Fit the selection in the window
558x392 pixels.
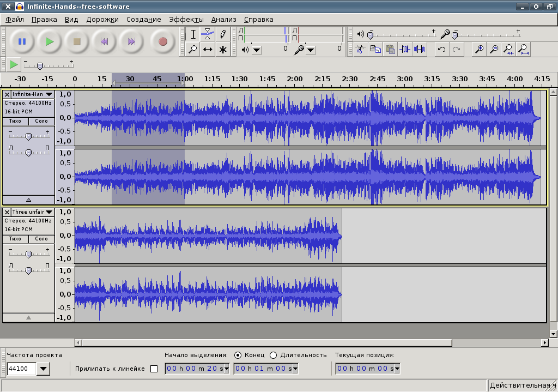(x=508, y=49)
